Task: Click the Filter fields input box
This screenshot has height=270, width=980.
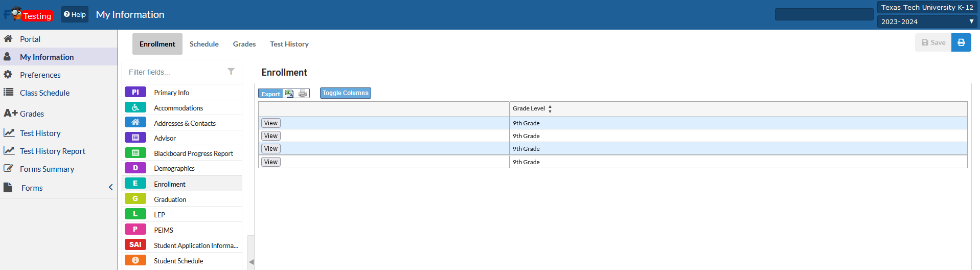Action: tap(174, 72)
